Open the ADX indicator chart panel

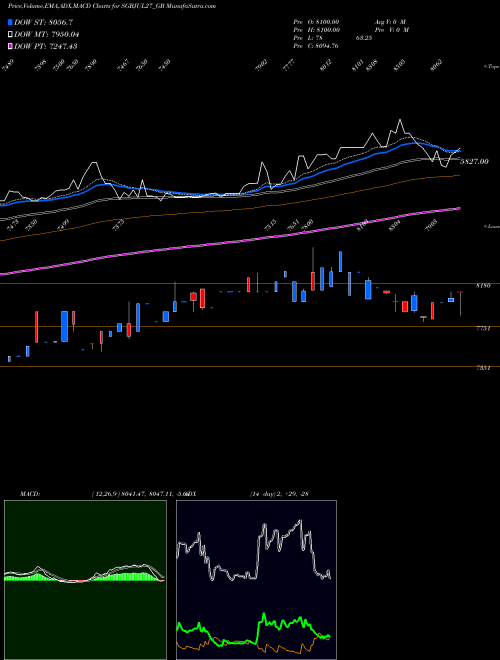point(256,580)
